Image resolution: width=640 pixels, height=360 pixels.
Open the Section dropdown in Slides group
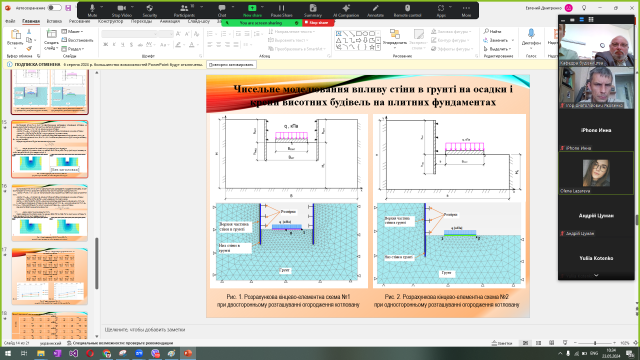[x=73, y=49]
